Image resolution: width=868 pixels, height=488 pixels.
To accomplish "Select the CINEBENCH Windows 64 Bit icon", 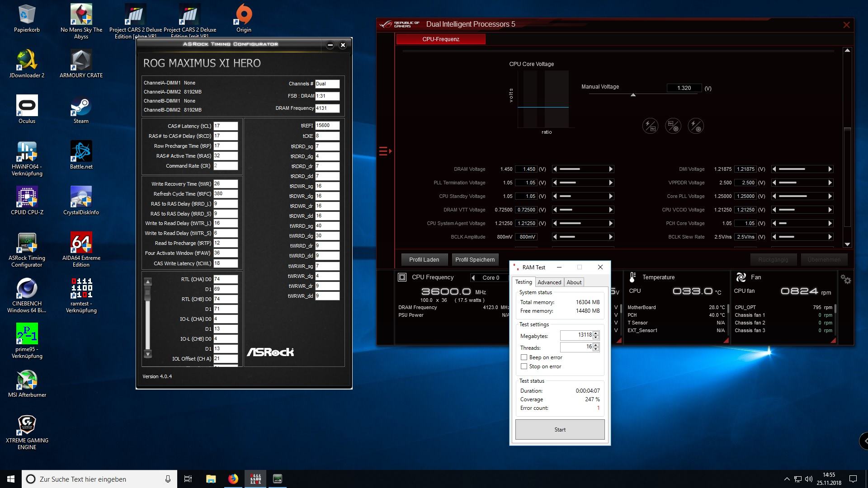I will pos(27,296).
